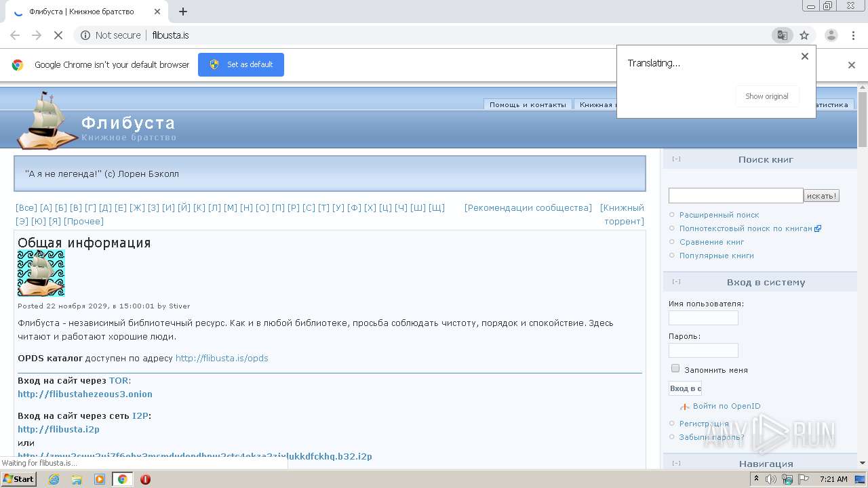
Task: Click the volume speaker tray icon
Action: point(771,479)
